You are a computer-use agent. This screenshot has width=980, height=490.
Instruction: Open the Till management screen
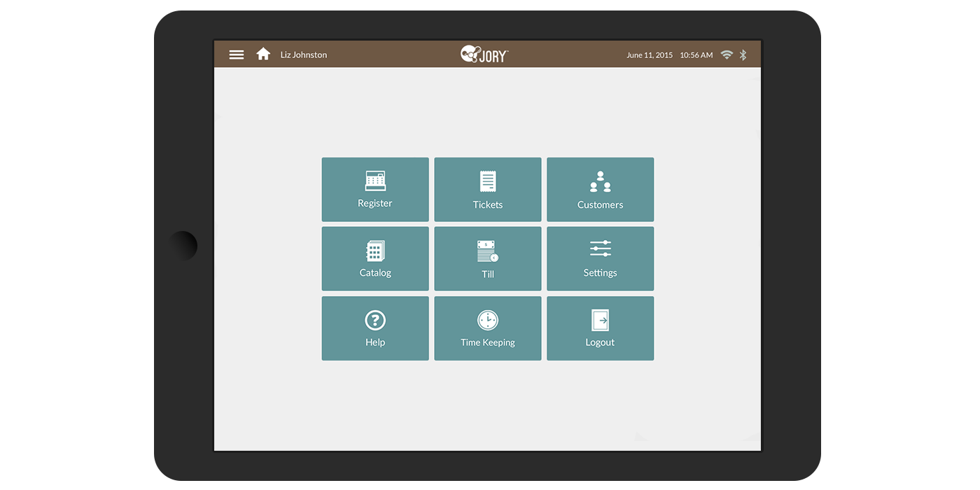point(487,258)
